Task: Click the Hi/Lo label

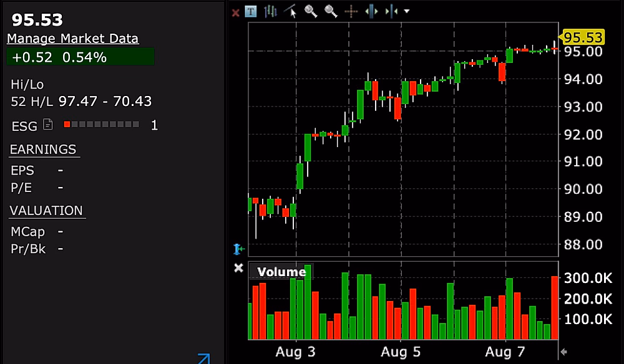Action: pyautogui.click(x=27, y=84)
